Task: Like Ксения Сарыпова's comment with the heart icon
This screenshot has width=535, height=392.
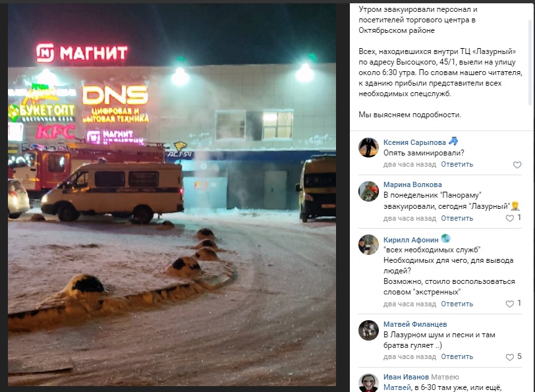Action: pyautogui.click(x=517, y=165)
